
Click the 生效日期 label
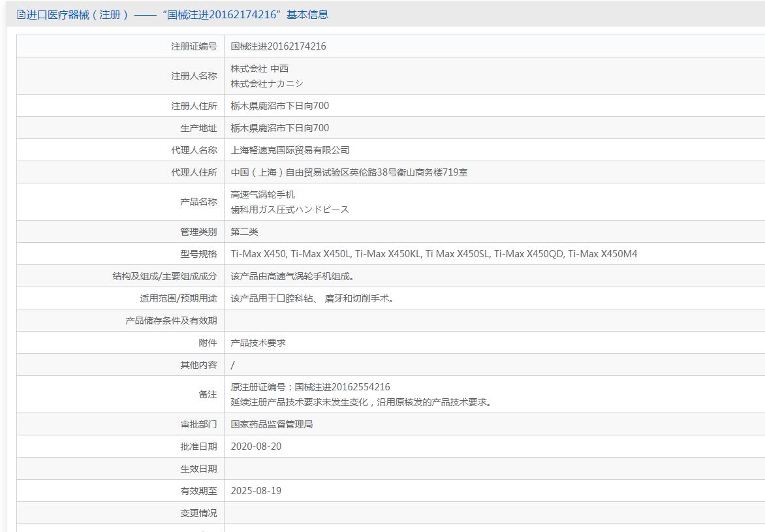click(x=198, y=469)
